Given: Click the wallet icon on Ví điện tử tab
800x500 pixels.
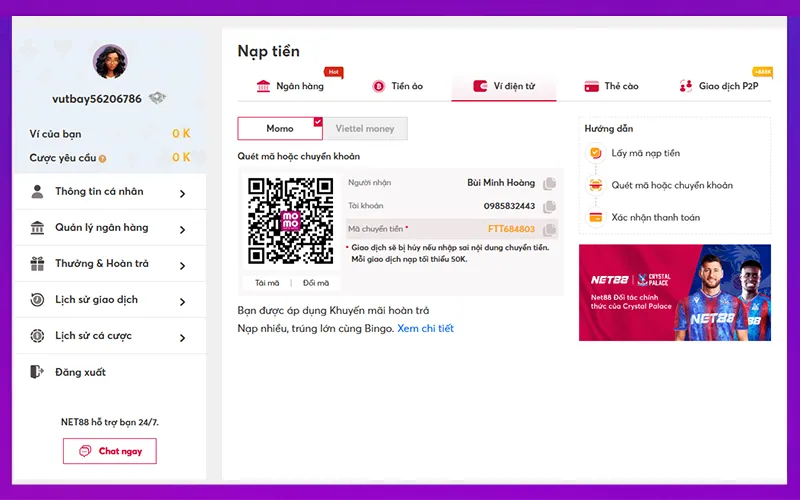Looking at the screenshot, I should [480, 86].
